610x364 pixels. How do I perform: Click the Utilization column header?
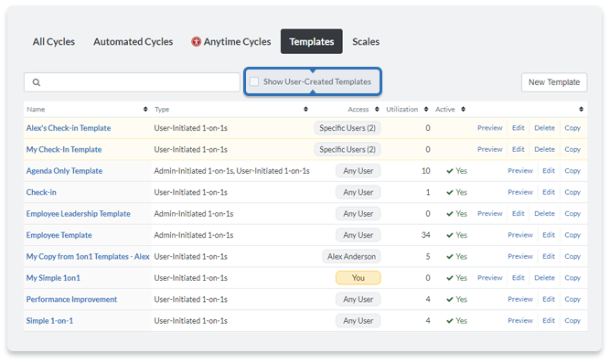click(401, 109)
